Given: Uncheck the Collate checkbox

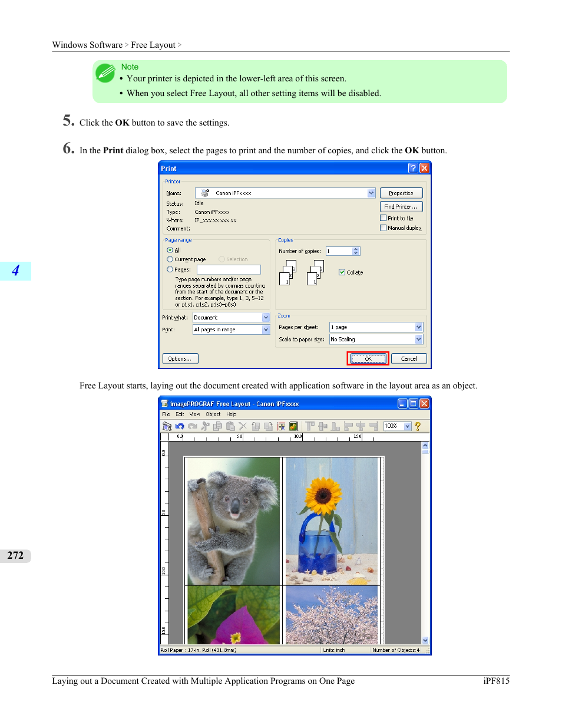Looking at the screenshot, I should coord(342,272).
